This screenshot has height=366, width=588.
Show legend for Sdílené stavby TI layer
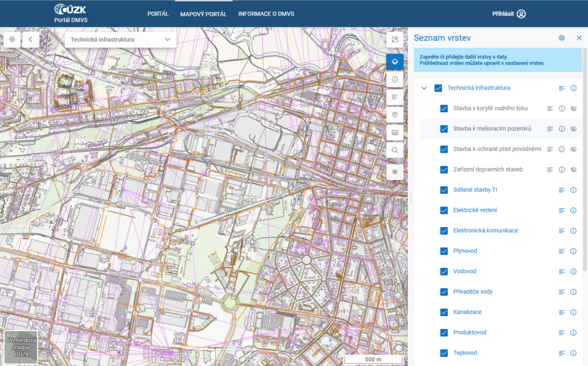pyautogui.click(x=562, y=190)
